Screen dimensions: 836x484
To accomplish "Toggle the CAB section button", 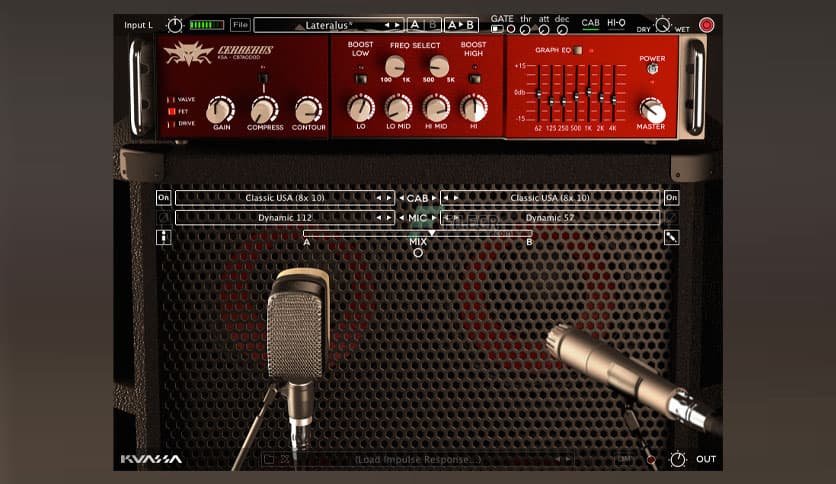I will click(590, 23).
